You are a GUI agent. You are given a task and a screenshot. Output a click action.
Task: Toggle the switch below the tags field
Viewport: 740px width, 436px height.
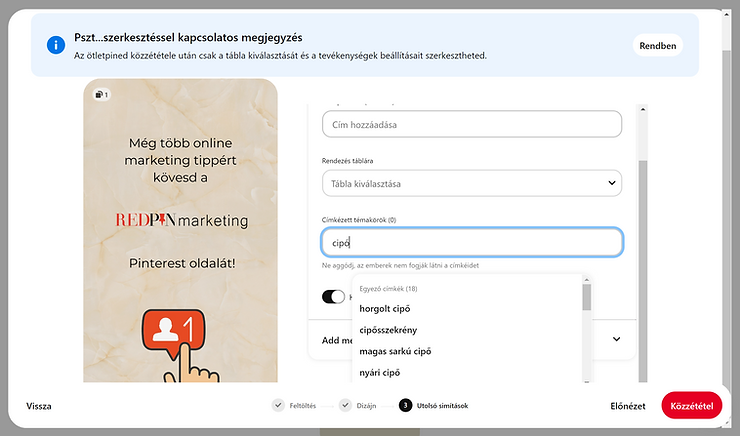click(333, 297)
